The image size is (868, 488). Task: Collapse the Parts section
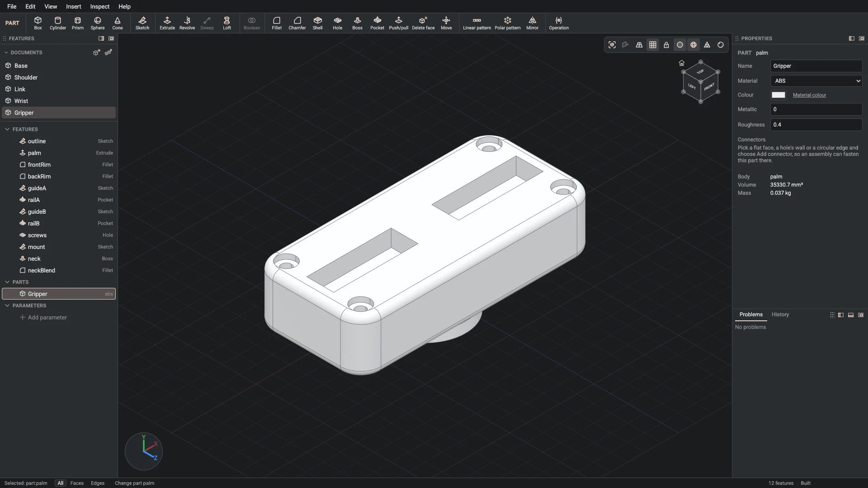tap(7, 282)
